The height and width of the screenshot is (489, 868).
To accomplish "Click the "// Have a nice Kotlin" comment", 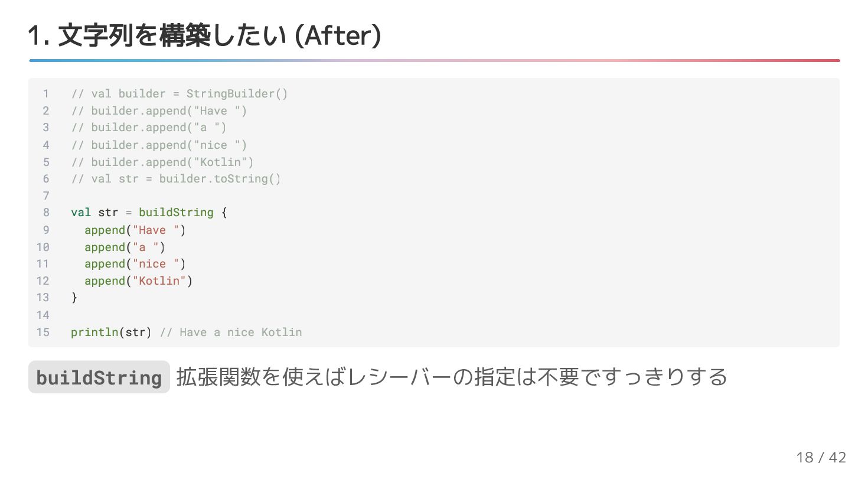I will point(231,332).
